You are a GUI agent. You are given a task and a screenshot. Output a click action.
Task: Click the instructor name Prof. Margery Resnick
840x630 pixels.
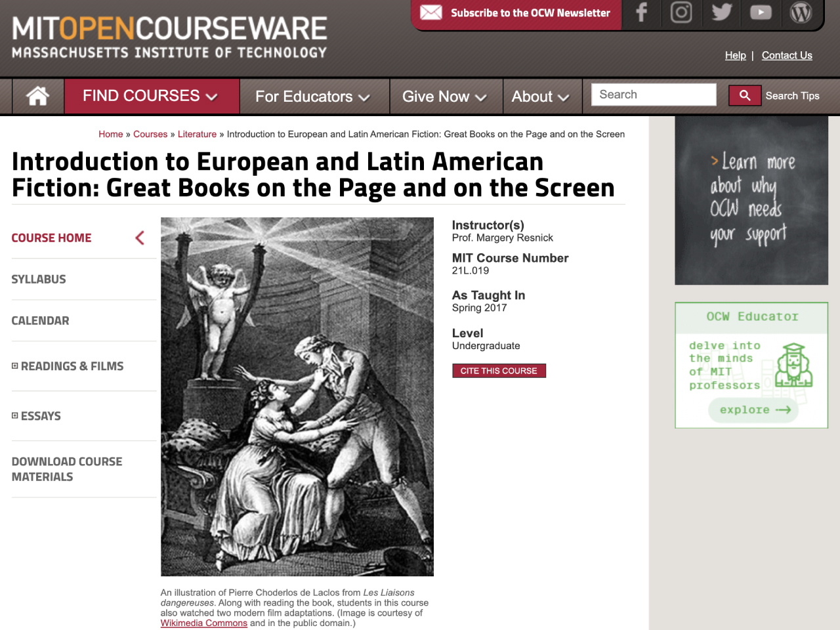(x=503, y=238)
